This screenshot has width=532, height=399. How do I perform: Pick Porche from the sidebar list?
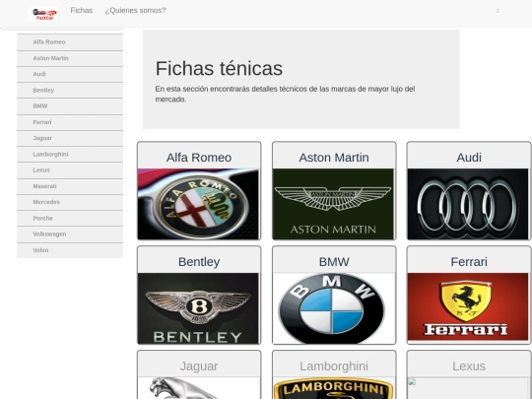point(70,218)
